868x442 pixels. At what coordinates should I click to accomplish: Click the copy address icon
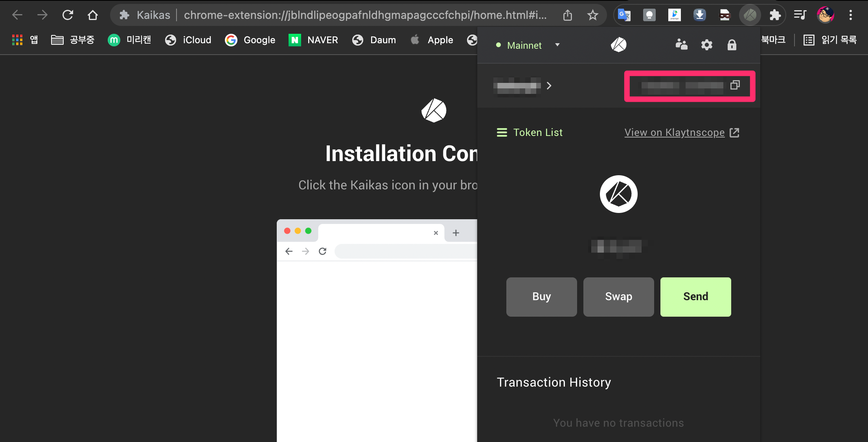[735, 85]
